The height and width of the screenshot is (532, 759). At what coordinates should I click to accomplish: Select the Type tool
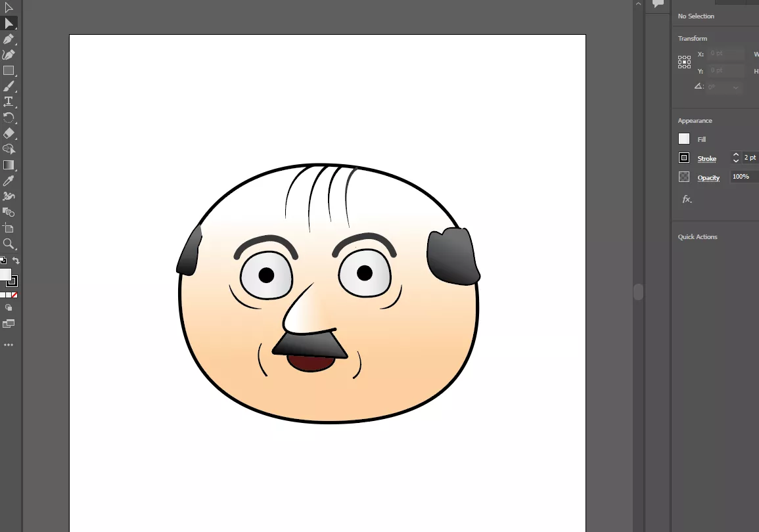click(9, 102)
